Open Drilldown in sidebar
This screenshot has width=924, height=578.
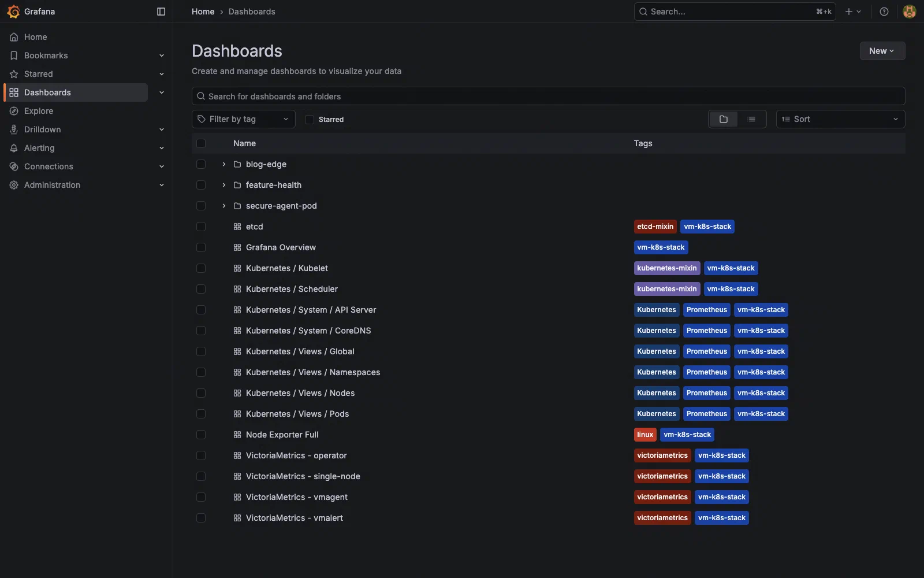tap(43, 129)
